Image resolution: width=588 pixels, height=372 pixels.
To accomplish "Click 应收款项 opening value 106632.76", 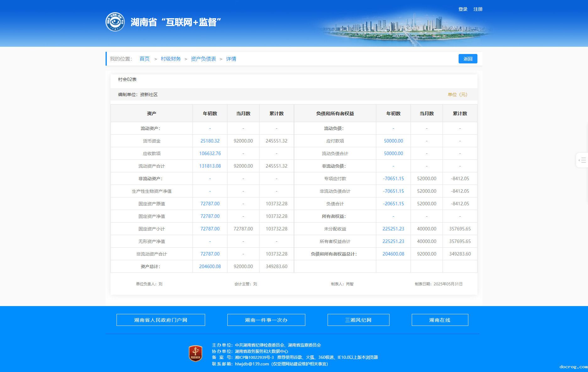I will pyautogui.click(x=210, y=154).
